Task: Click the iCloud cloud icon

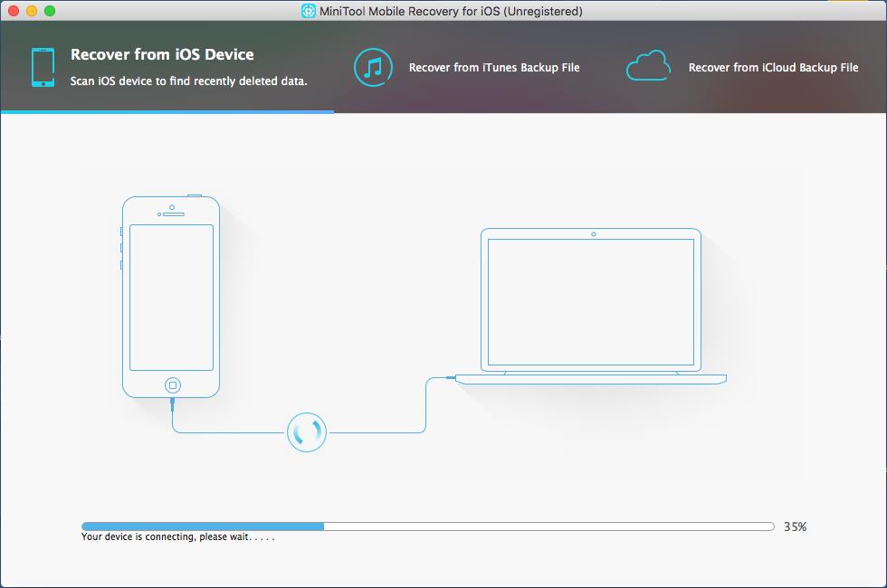Action: [648, 65]
